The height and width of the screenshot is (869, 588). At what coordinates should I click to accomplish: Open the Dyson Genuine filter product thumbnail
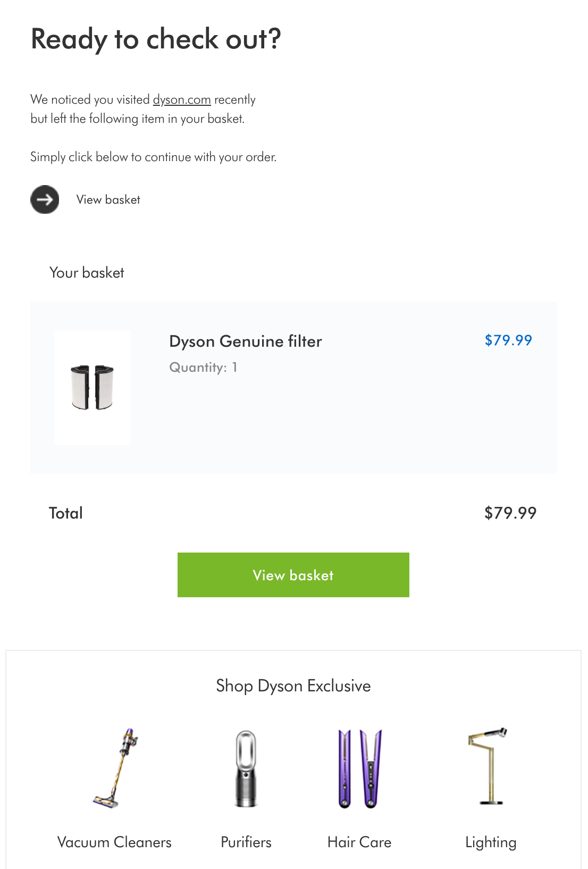[x=92, y=387]
